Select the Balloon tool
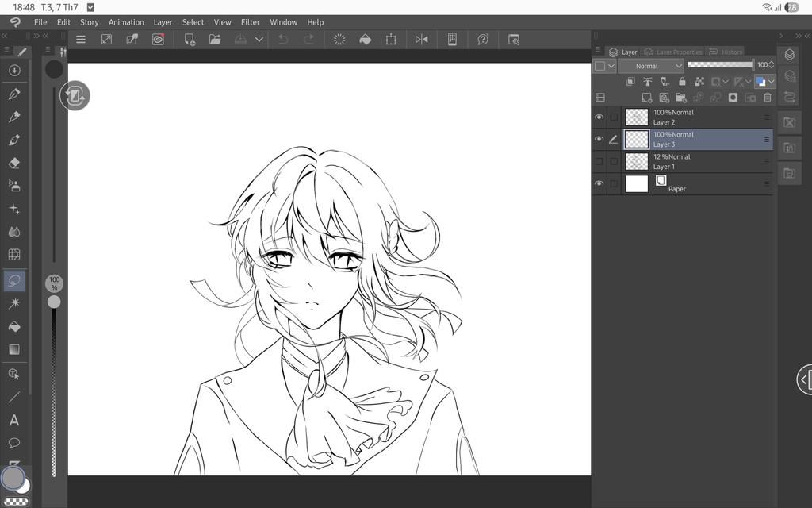This screenshot has width=812, height=508. pos(14,443)
